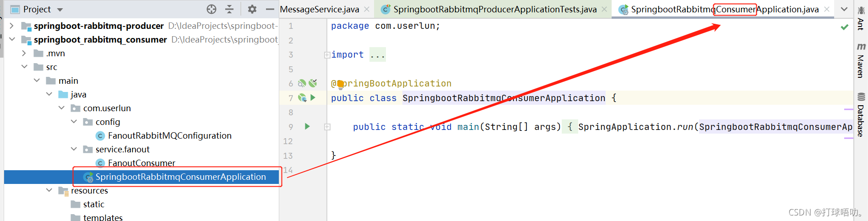Click FanoutConsumer class icon

100,163
